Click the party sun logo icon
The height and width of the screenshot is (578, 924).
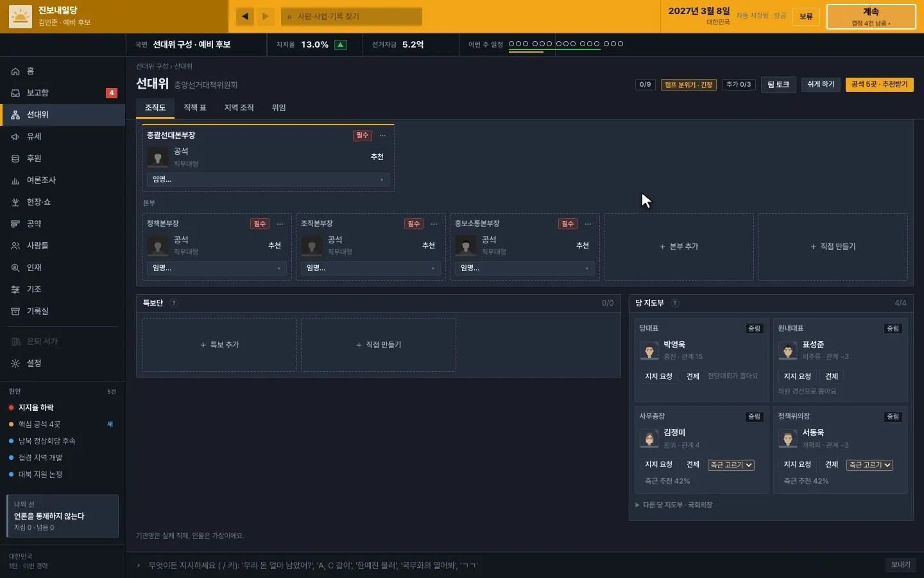tap(21, 17)
